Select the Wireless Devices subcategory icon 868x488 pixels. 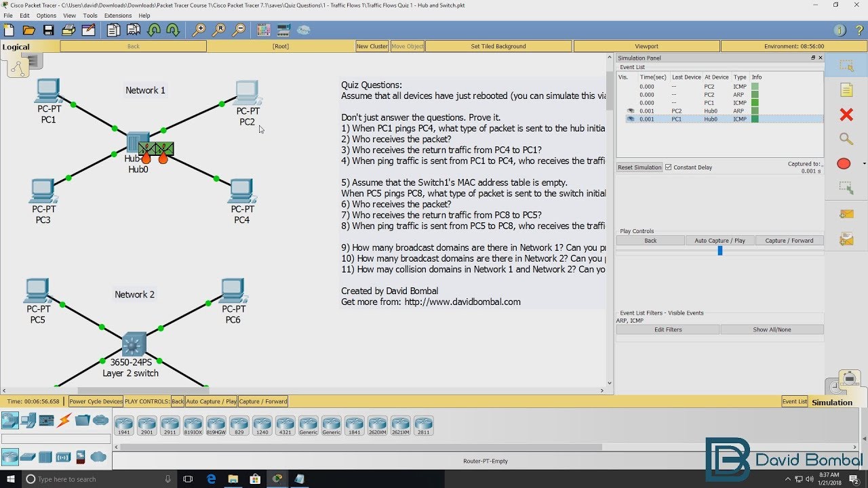coord(64,457)
